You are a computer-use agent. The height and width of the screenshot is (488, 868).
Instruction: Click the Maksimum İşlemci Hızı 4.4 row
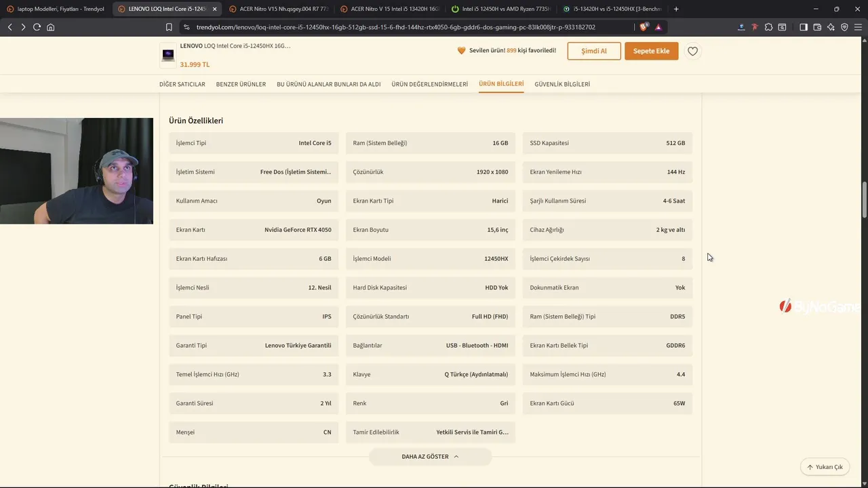[x=608, y=374]
